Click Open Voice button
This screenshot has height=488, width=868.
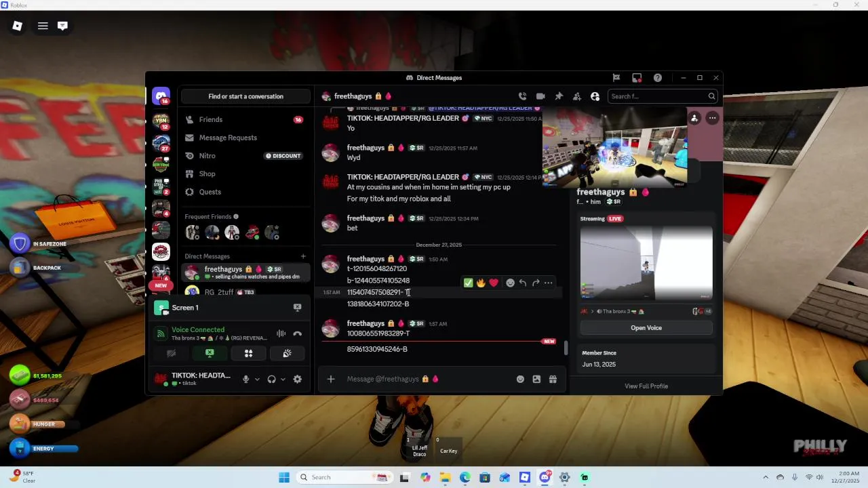(x=646, y=328)
